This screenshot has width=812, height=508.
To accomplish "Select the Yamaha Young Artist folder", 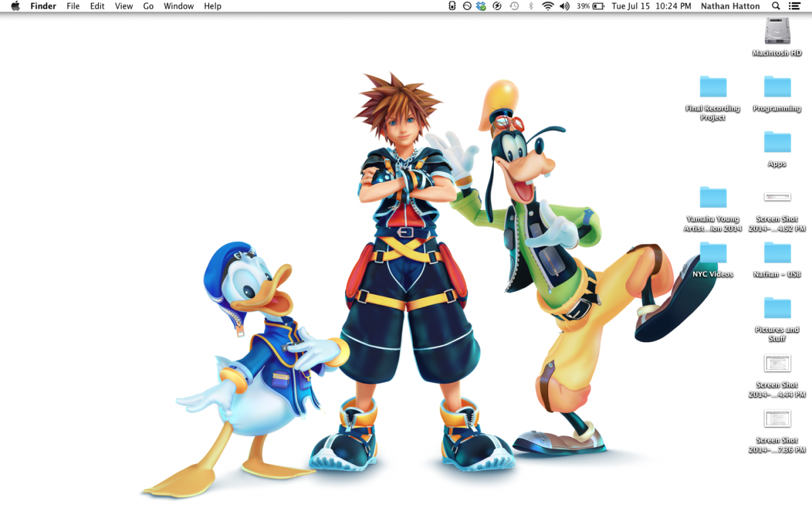I will click(713, 197).
